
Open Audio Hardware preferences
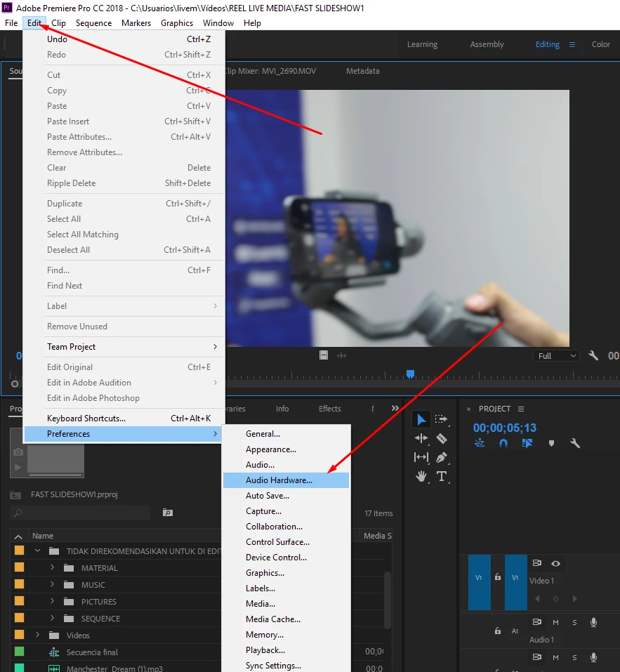(x=286, y=480)
